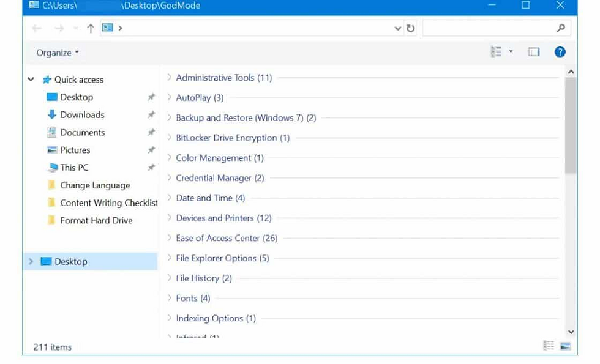Toggle Color Management group chevron
The image size is (600, 364).
pos(170,158)
